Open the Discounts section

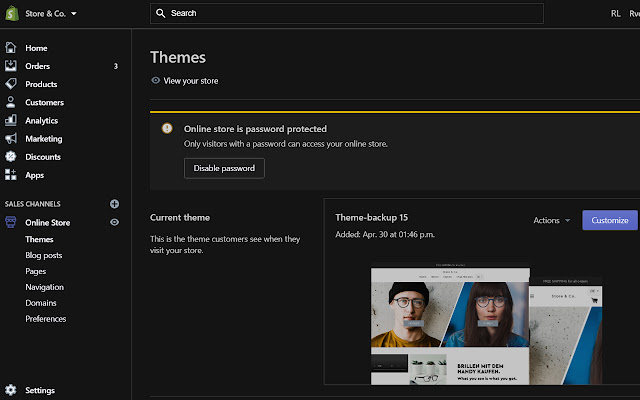click(43, 157)
